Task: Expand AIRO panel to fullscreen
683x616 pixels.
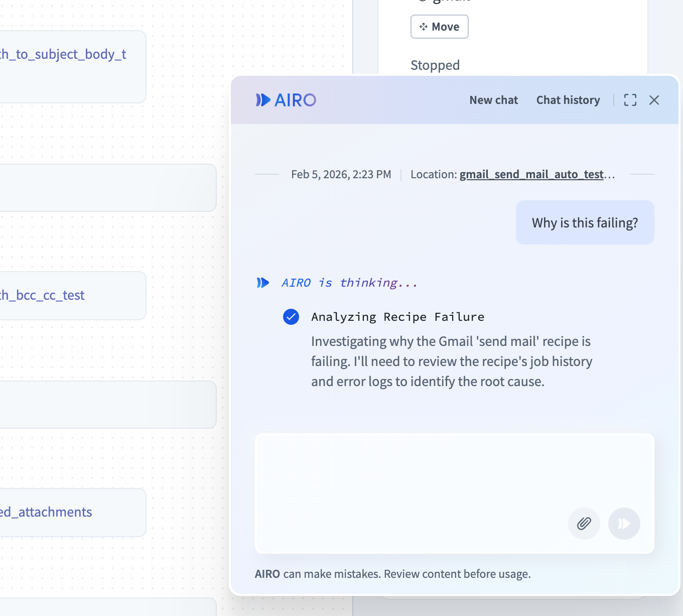Action: (x=630, y=100)
